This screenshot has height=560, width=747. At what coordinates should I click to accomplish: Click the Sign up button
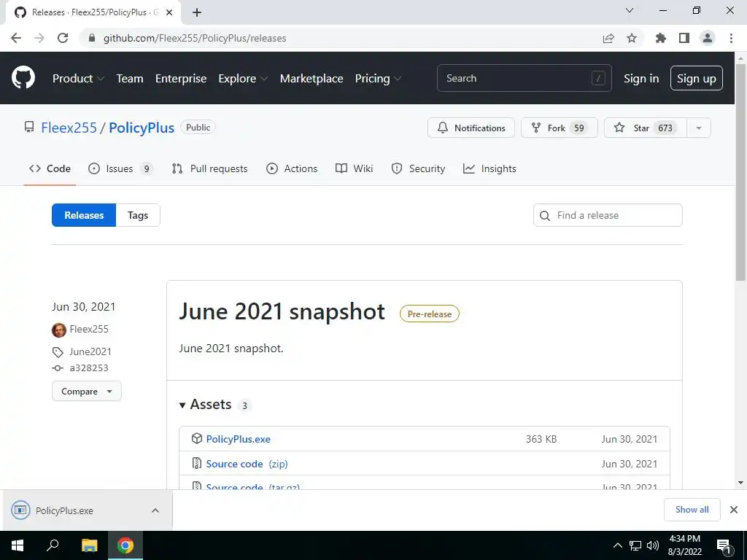(697, 79)
